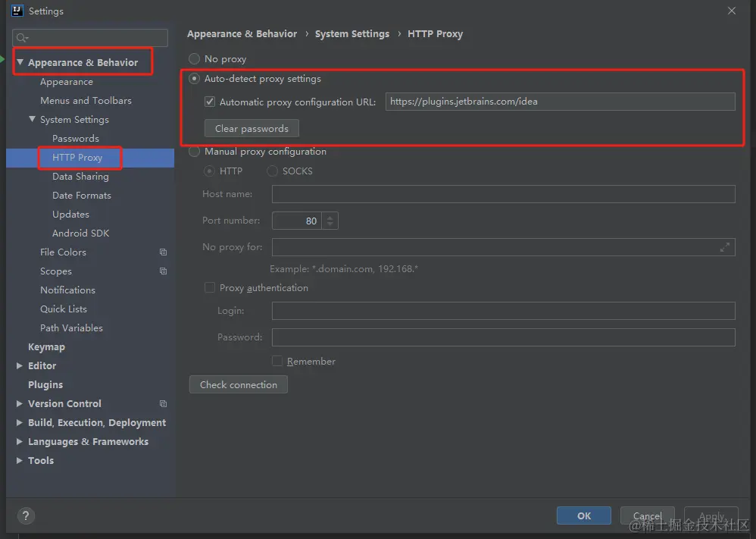
Task: Click the Password input field
Action: (x=503, y=337)
